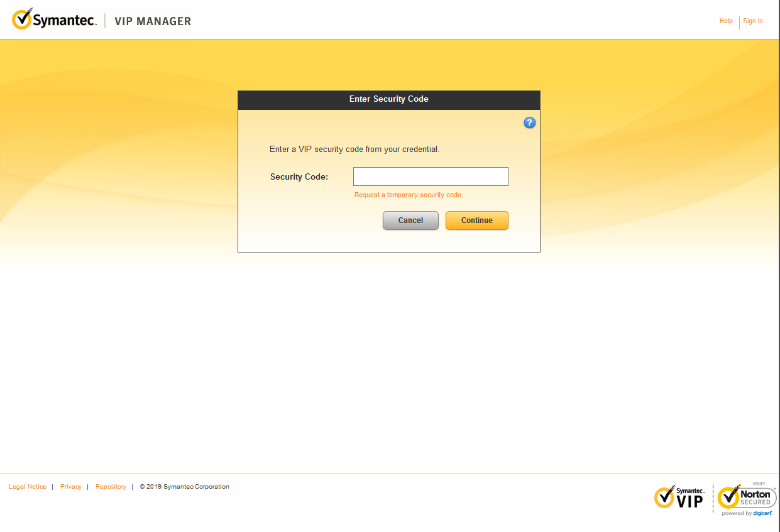Open the Help link in top bar
Image resolution: width=780 pixels, height=532 pixels.
(x=726, y=21)
